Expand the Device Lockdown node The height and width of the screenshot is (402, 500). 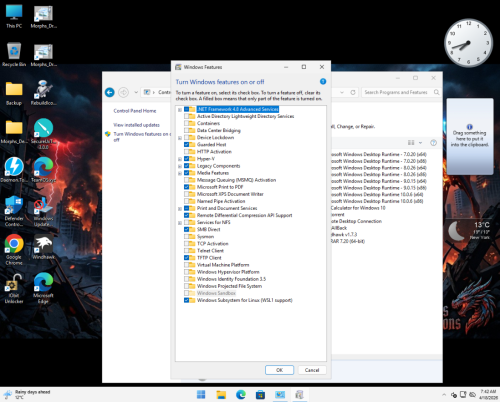(180, 138)
